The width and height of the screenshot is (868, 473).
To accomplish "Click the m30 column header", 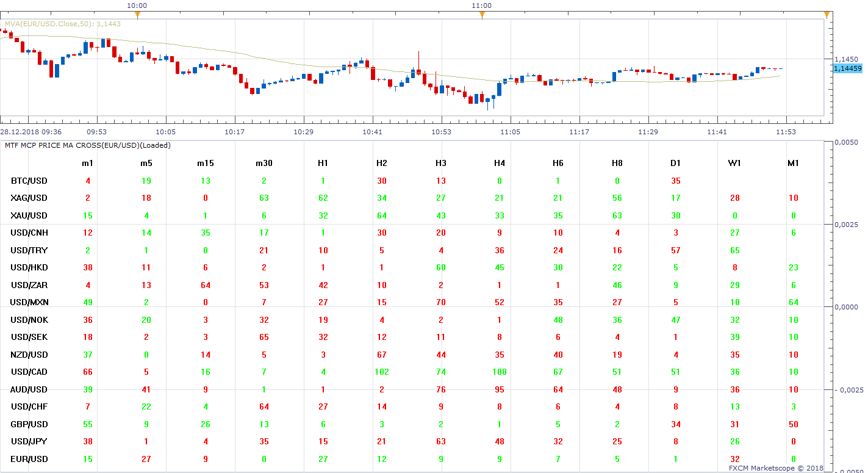I will pos(264,163).
